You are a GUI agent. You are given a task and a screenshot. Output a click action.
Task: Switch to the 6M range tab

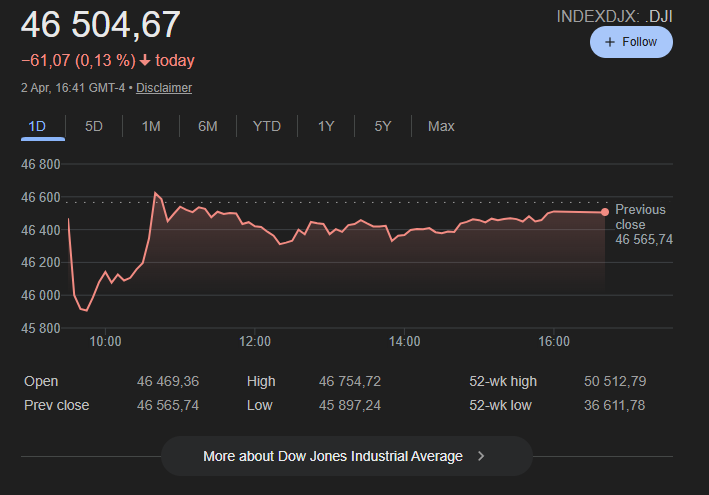(208, 126)
